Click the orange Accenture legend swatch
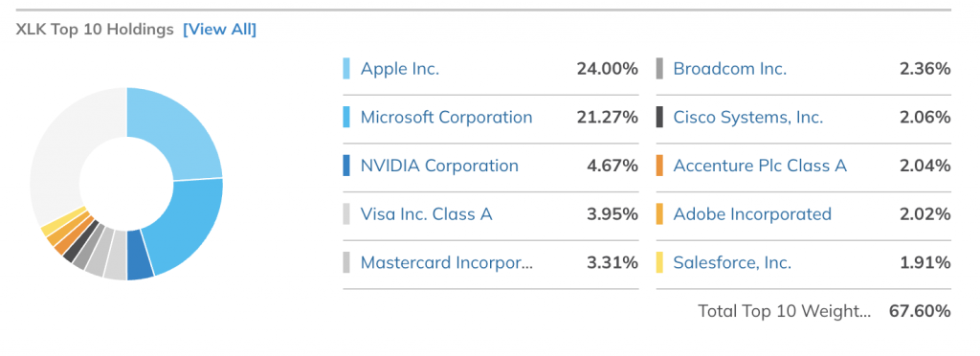980x356 pixels. (x=659, y=166)
